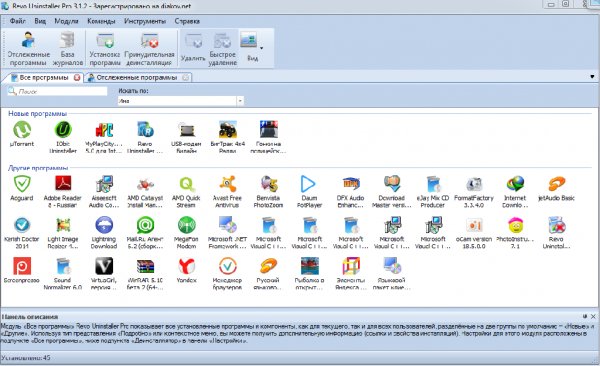Viewport: 600px width, 366px height.
Task: Click the Поиск search field
Action: click(57, 92)
